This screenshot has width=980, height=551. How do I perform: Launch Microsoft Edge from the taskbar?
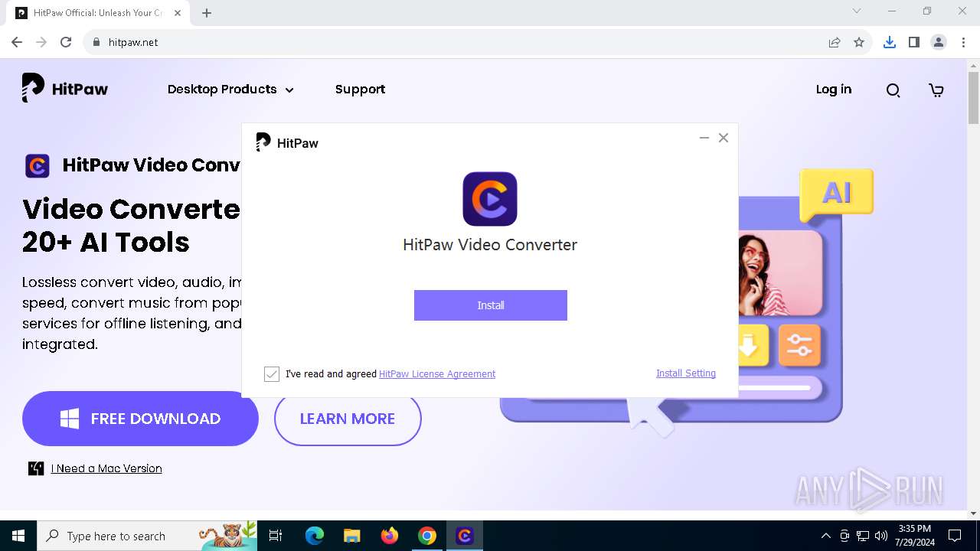click(x=314, y=536)
